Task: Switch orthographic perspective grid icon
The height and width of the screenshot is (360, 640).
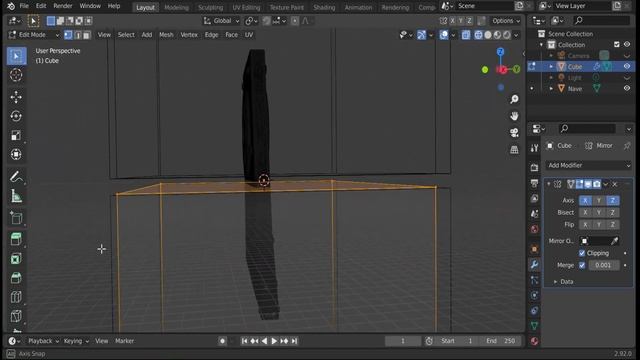Action: click(x=514, y=150)
